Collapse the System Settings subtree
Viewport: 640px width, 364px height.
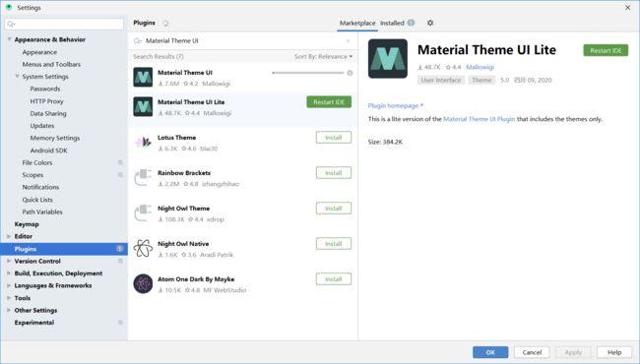[17, 76]
